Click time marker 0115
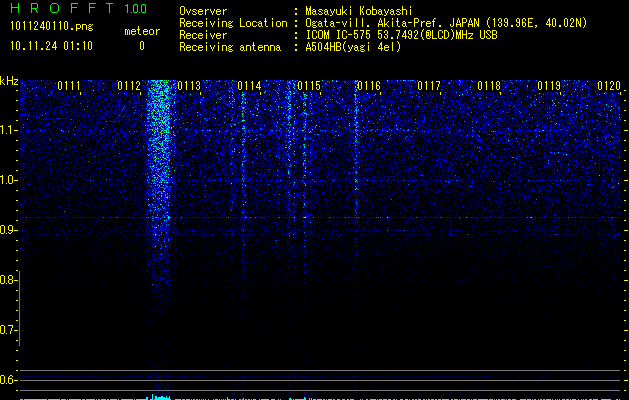 click(x=309, y=86)
